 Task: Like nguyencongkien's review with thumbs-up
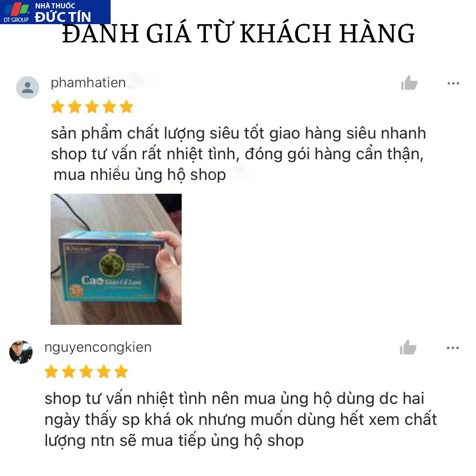click(x=408, y=348)
